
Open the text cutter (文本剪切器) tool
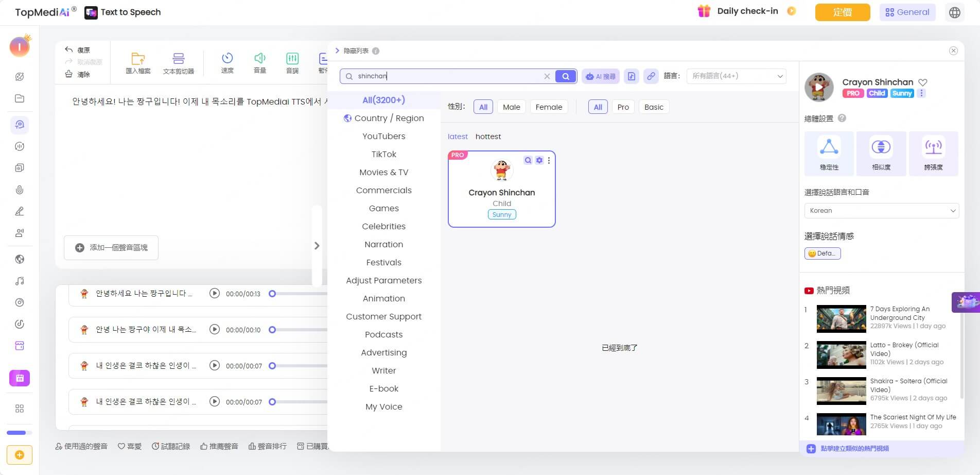click(x=178, y=63)
